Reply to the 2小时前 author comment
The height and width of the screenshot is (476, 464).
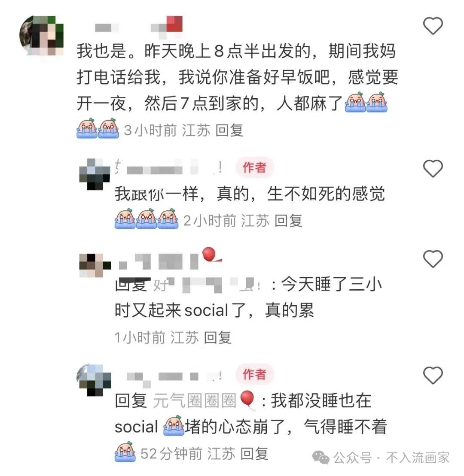point(288,221)
